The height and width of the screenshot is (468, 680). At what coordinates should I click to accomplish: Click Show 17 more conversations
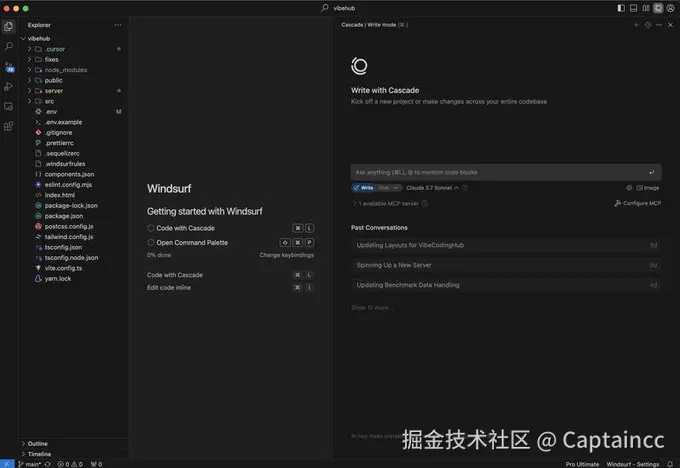coord(372,308)
